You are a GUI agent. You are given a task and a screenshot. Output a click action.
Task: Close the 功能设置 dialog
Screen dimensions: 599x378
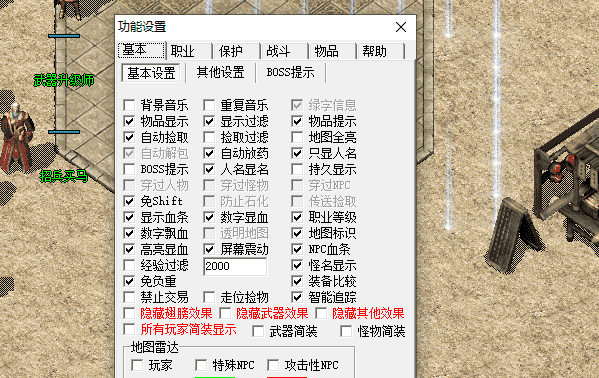click(x=401, y=27)
